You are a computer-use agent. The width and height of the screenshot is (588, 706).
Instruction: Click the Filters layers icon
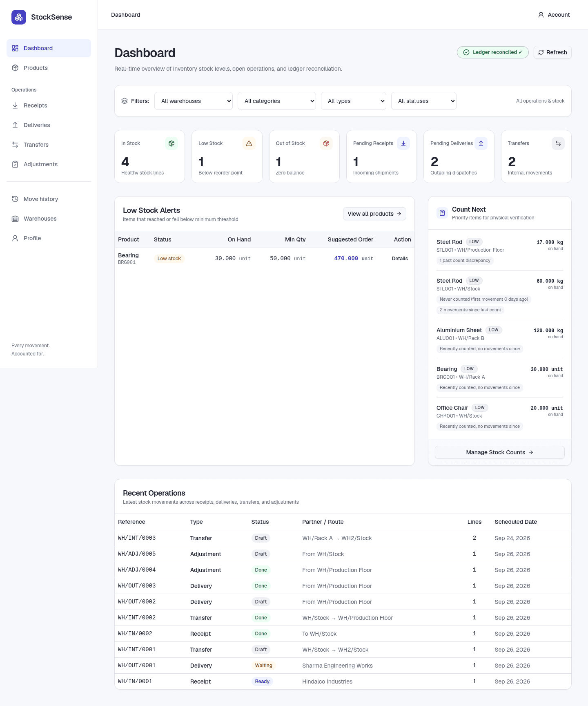(x=125, y=101)
